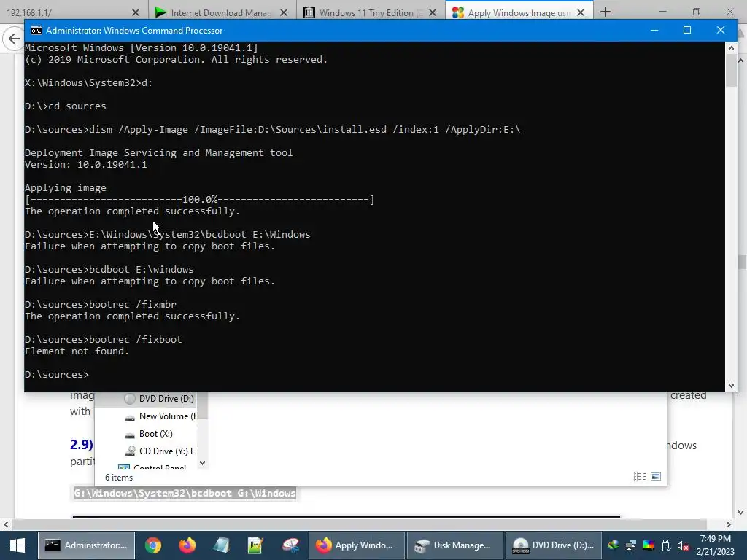Click the first system tray globe icon
This screenshot has height=560, width=747.
[613, 545]
